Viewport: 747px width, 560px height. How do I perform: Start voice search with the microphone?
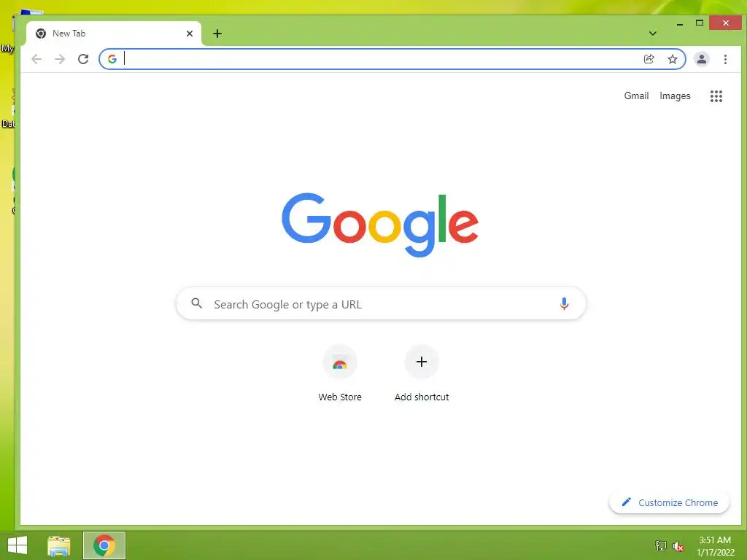pyautogui.click(x=564, y=304)
